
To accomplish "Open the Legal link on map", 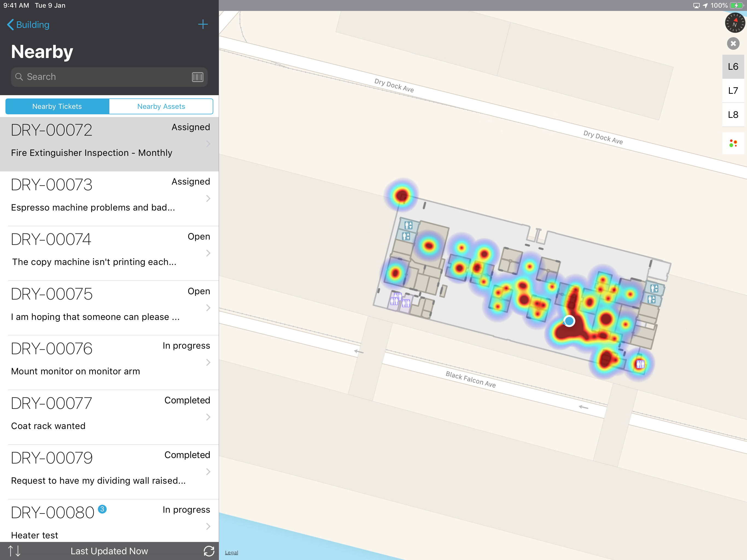I will tap(231, 553).
